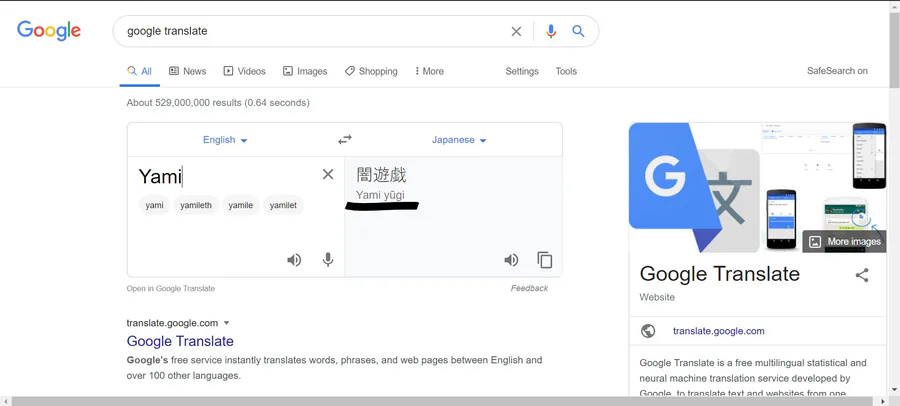Choose the yamileth suggestion chip
The height and width of the screenshot is (406, 900).
click(196, 205)
